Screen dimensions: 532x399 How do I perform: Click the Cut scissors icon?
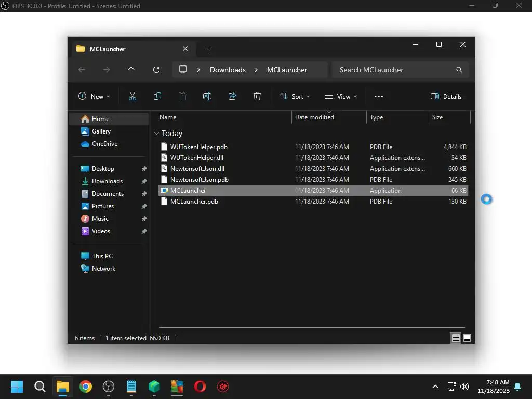pyautogui.click(x=132, y=96)
